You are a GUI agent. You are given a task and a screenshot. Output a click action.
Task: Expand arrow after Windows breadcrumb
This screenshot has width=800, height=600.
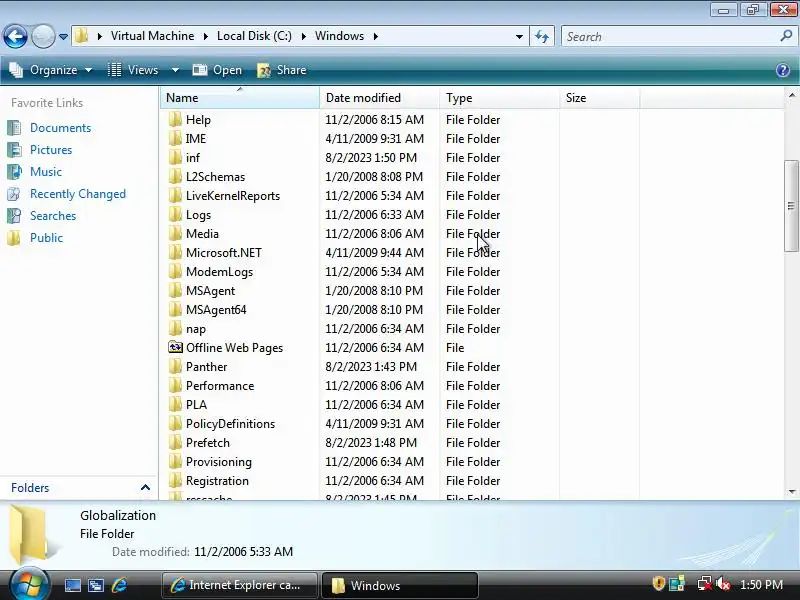coord(376,36)
